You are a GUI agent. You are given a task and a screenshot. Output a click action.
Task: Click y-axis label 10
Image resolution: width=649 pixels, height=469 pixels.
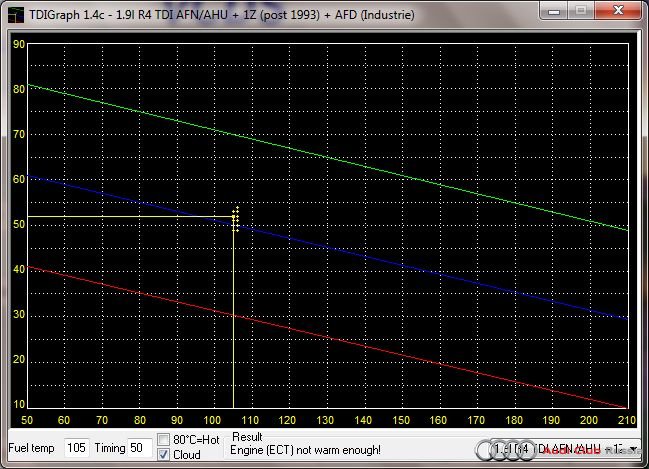tap(19, 404)
